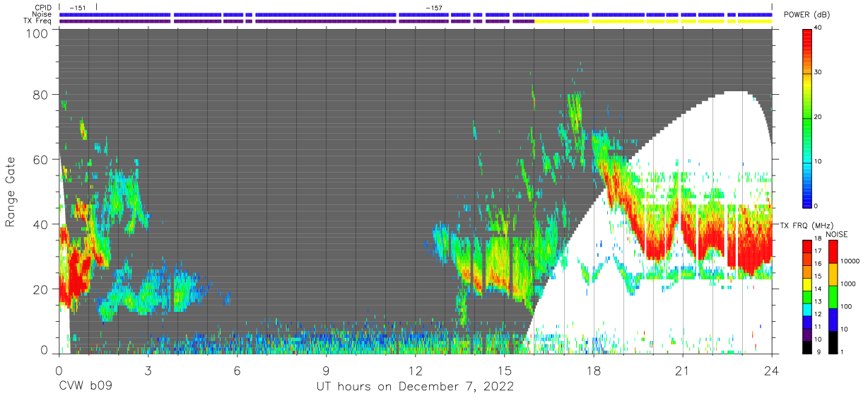868x401 pixels.
Task: Click the 24 tick on UT hours axis
Action: pyautogui.click(x=771, y=370)
